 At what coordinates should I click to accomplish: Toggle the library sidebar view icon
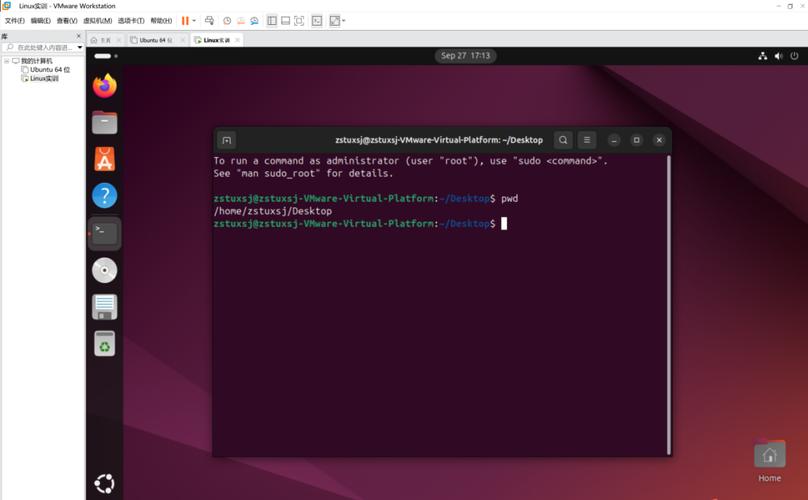(x=272, y=21)
